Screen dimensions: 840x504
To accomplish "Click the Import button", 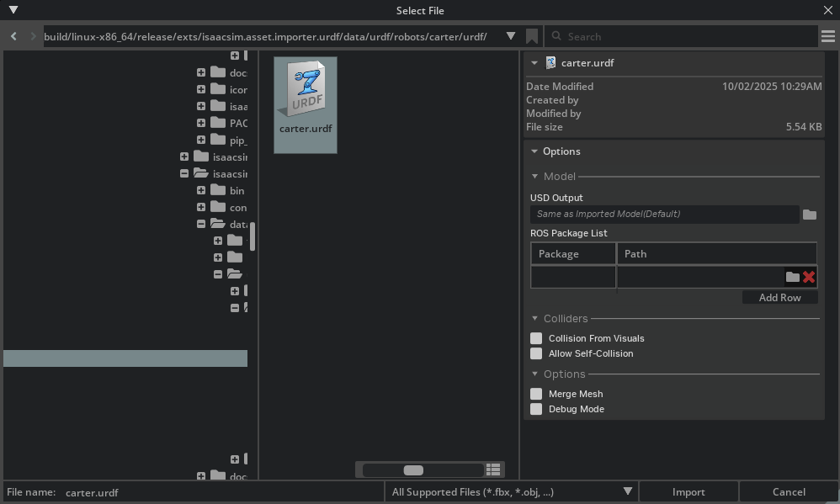I will 688,491.
